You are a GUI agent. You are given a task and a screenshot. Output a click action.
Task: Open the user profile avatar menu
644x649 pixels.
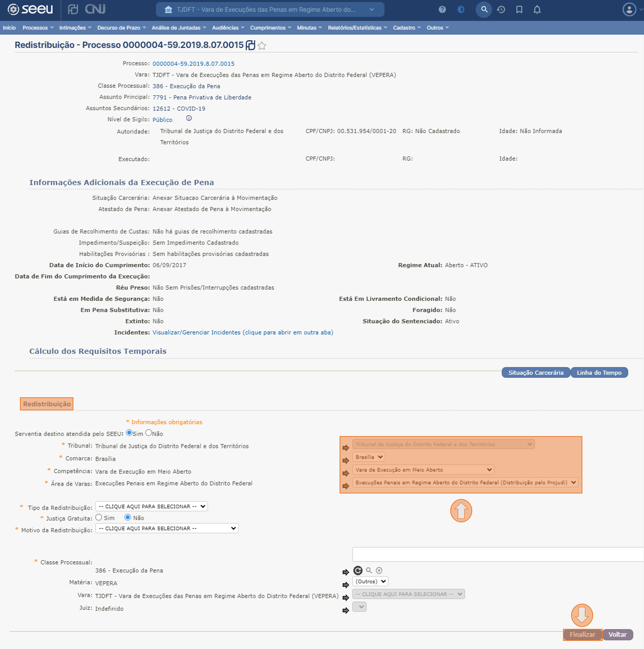pos(629,9)
